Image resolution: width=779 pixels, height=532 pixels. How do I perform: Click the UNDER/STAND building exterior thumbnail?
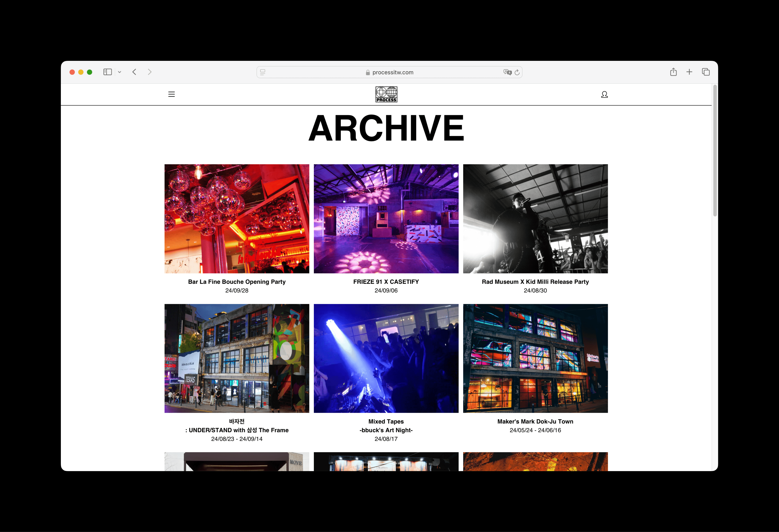237,358
